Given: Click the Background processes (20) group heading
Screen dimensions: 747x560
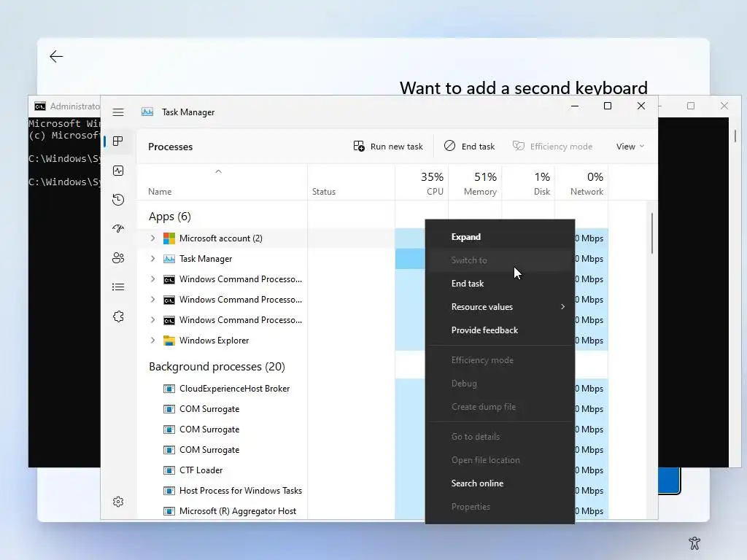Looking at the screenshot, I should 217,367.
